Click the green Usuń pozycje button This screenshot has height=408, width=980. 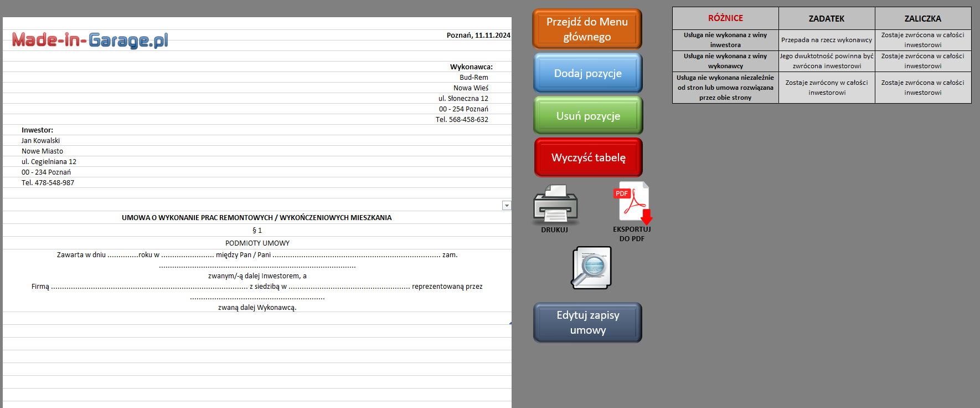pos(588,115)
